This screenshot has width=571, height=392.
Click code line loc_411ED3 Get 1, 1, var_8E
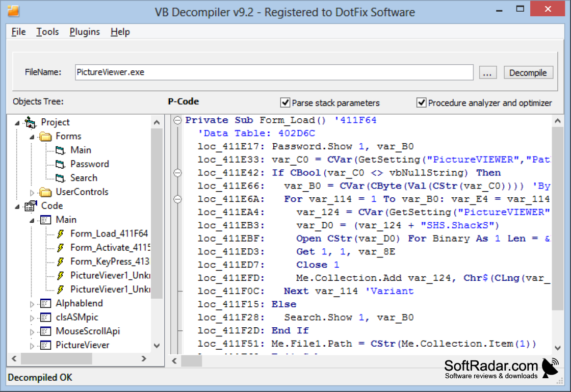(296, 251)
